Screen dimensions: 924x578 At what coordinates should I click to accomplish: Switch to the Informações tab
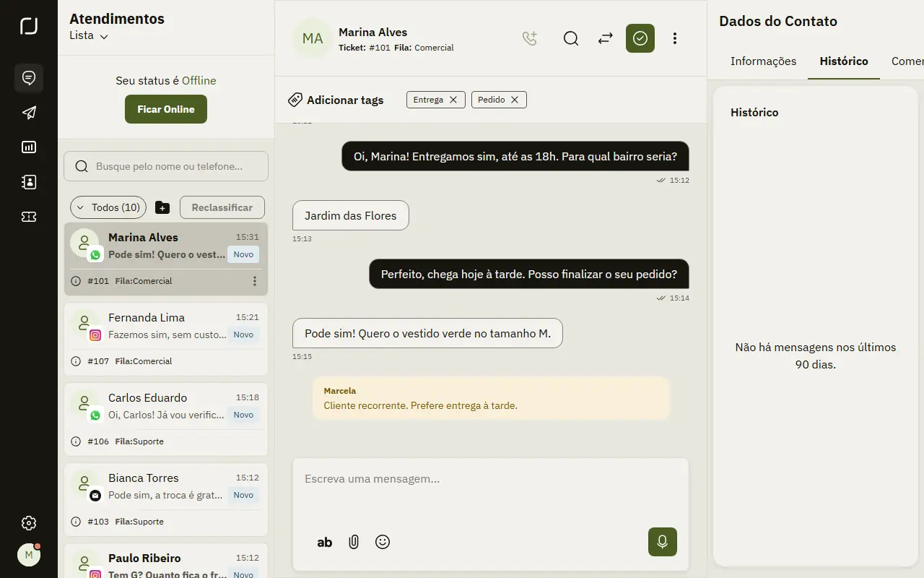coord(763,61)
